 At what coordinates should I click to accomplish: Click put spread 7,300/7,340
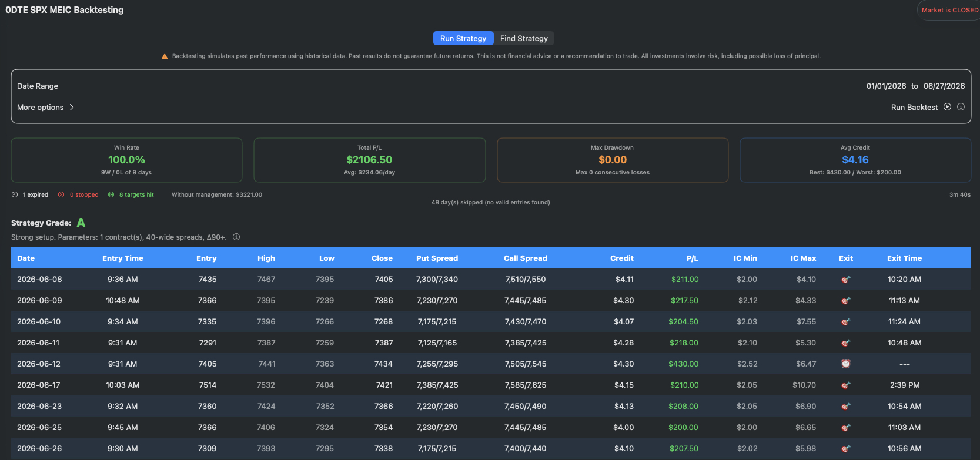point(437,279)
